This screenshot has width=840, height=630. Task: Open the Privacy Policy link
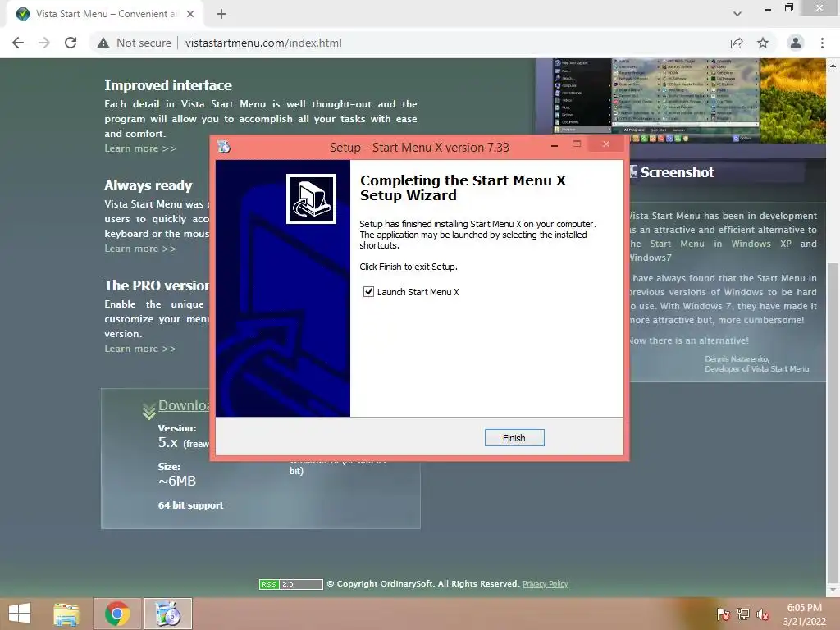[x=546, y=584]
